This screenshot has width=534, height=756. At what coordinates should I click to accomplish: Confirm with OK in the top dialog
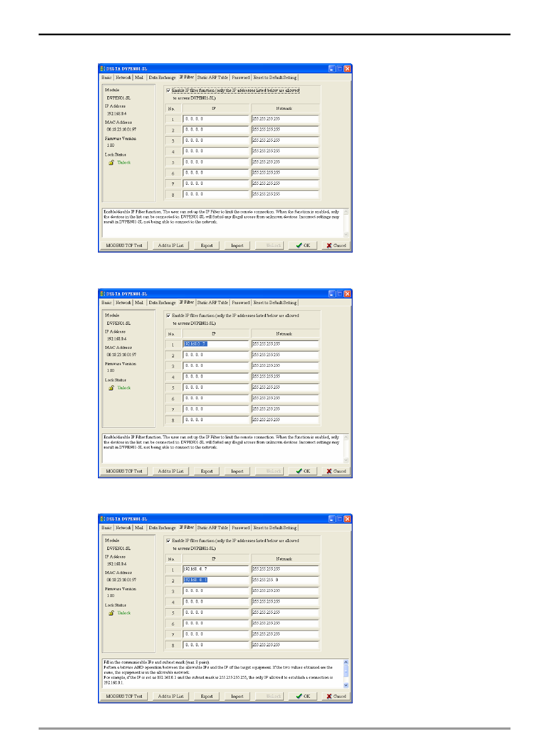coord(303,246)
